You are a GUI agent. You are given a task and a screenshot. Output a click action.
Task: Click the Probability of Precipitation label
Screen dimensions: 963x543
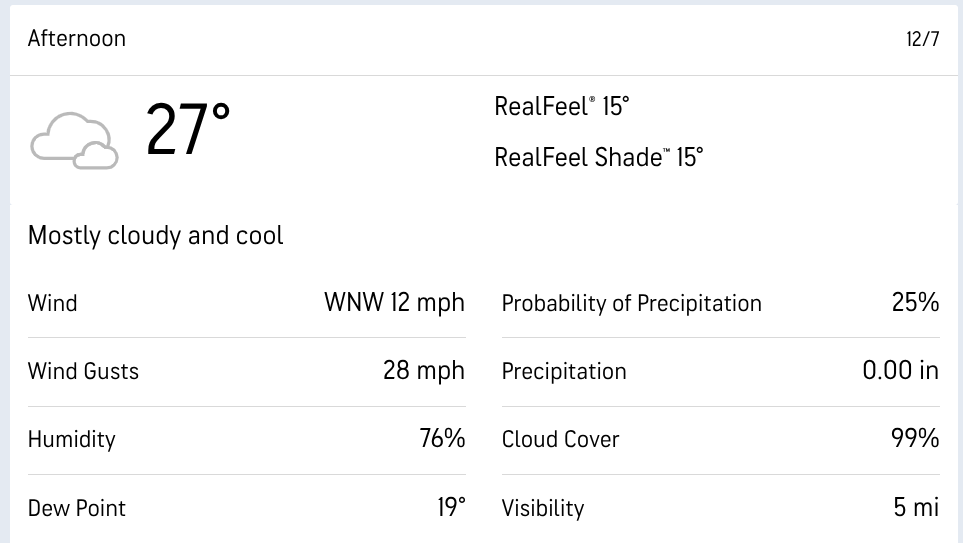(x=631, y=303)
